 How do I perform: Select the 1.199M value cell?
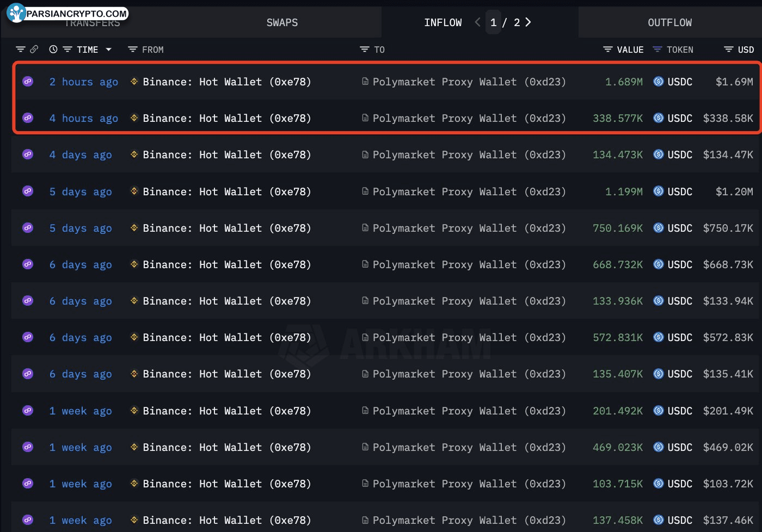(624, 191)
